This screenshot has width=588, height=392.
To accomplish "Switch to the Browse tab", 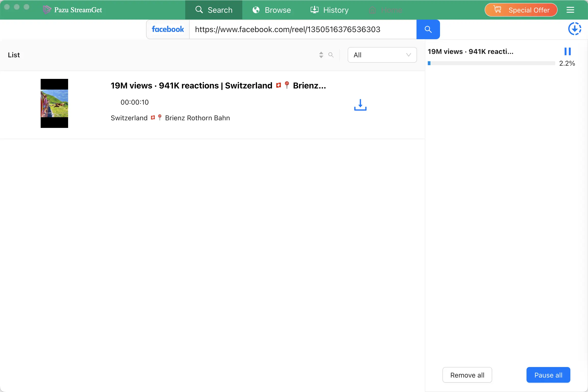I will 272,10.
